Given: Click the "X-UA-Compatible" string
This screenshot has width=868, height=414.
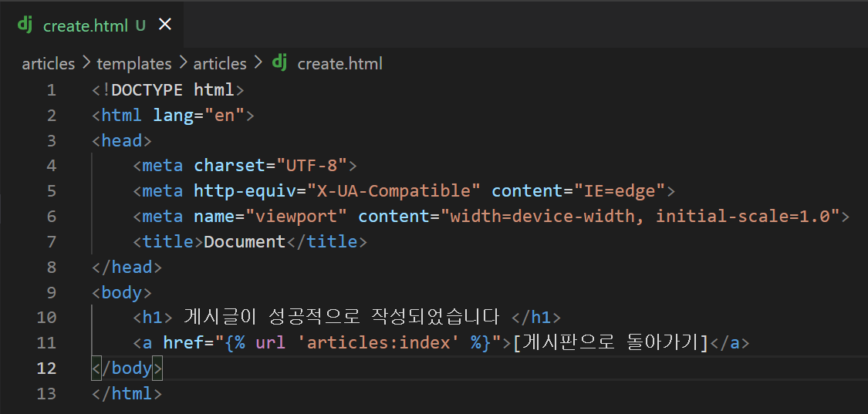Looking at the screenshot, I should (393, 191).
